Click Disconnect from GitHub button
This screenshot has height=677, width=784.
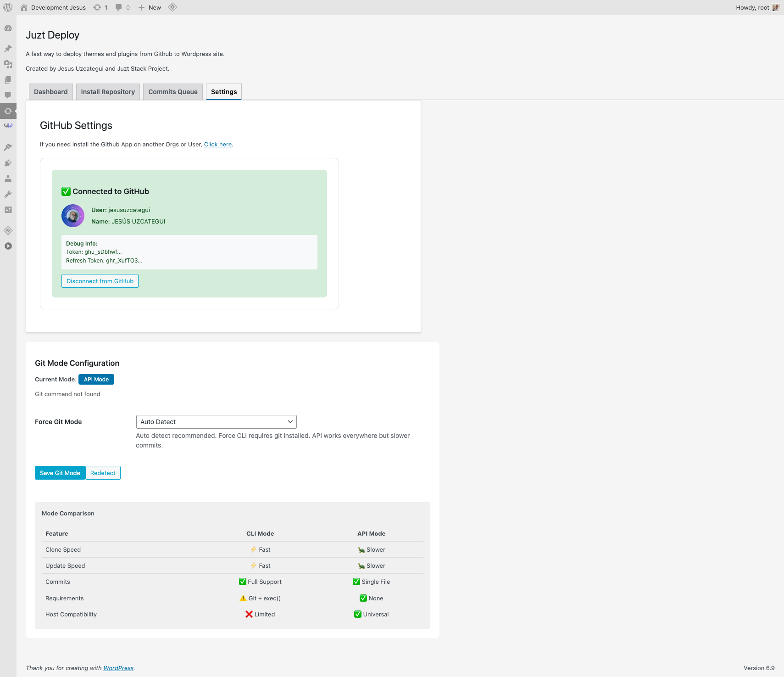[x=100, y=281]
